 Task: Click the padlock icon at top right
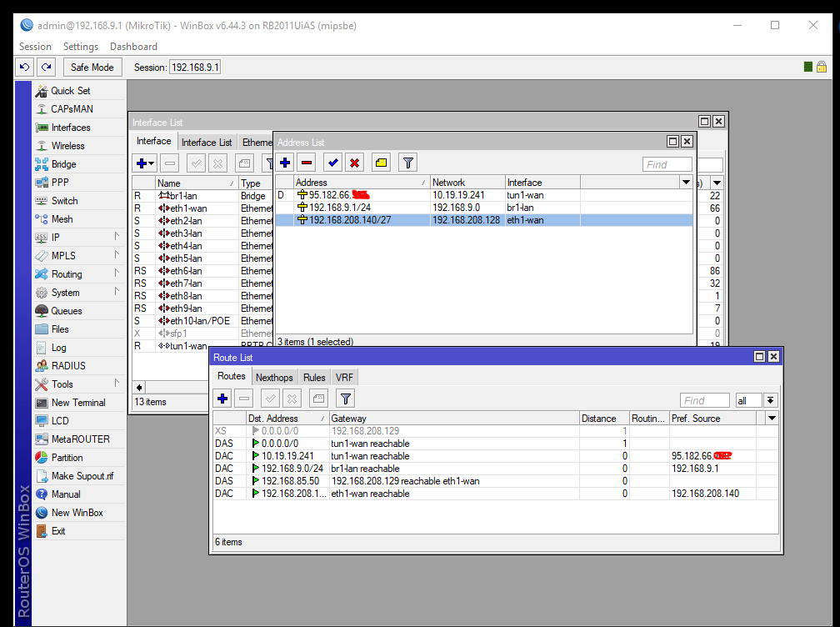(822, 67)
